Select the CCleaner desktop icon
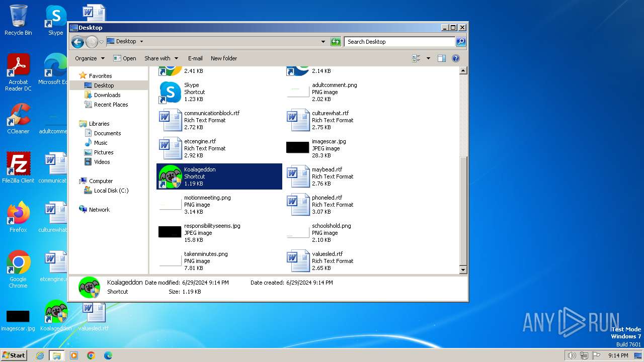This screenshot has width=644, height=362. [x=18, y=119]
